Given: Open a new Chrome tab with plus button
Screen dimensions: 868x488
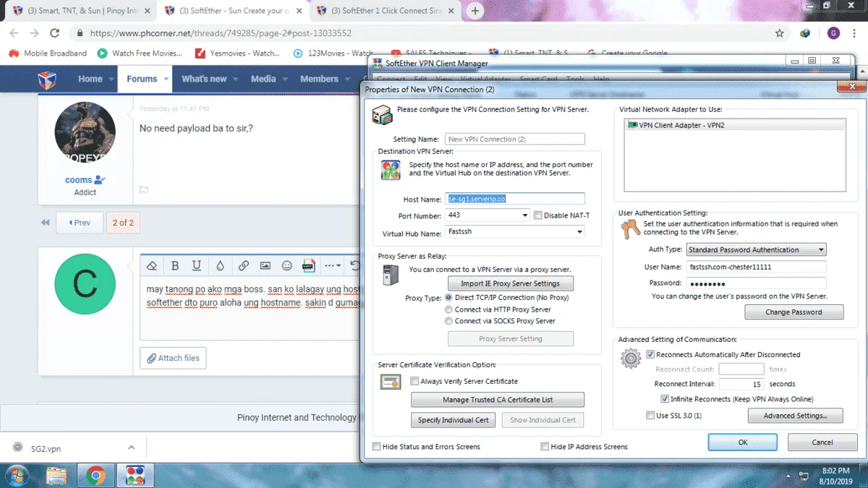Looking at the screenshot, I should 475,11.
